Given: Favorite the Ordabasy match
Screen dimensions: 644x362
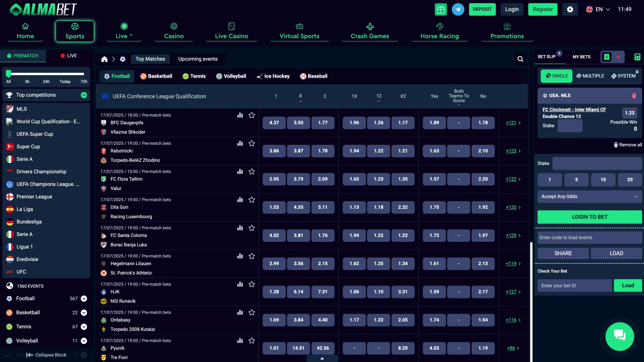Looking at the screenshot, I should 252,312.
